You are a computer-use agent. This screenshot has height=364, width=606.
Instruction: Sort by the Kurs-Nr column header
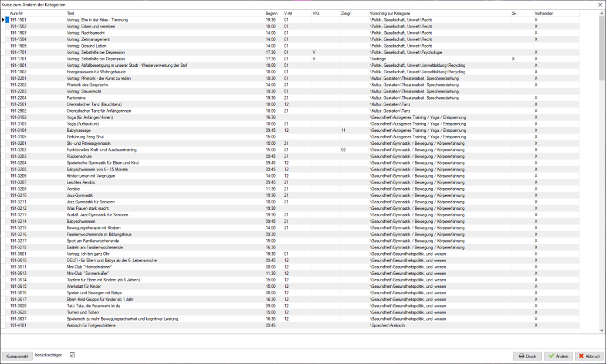pos(38,13)
